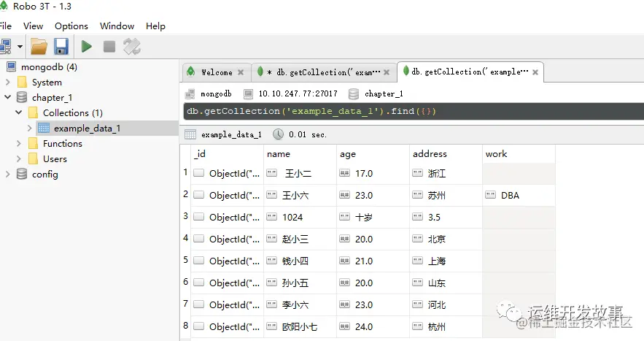Click the name column header
The width and height of the screenshot is (644, 341).
(300, 154)
